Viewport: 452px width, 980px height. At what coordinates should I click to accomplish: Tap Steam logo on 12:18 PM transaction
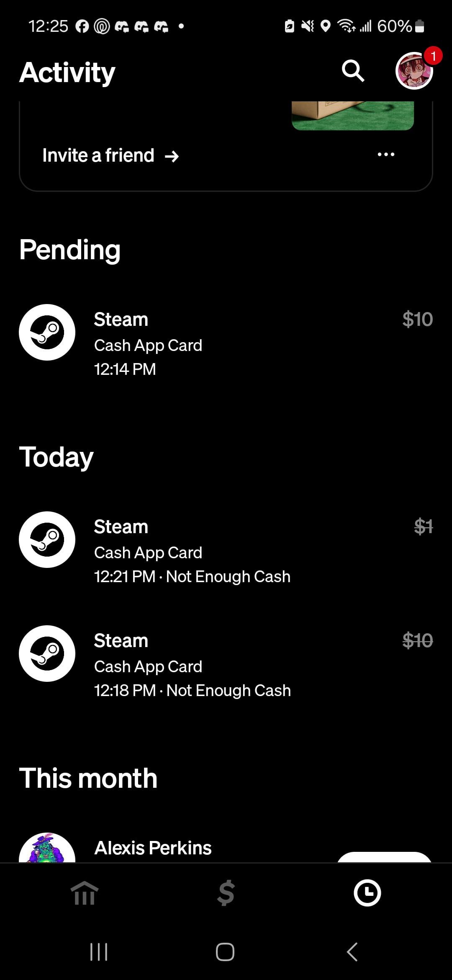[x=47, y=653]
